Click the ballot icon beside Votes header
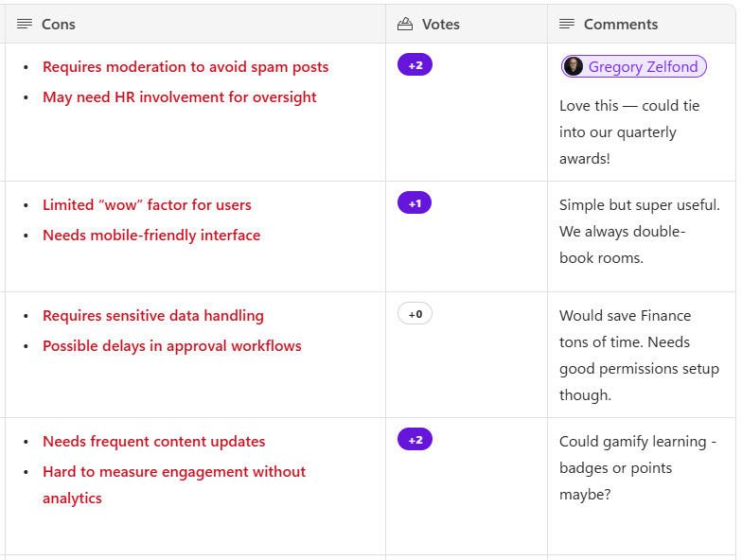The height and width of the screenshot is (560, 742). [x=405, y=24]
